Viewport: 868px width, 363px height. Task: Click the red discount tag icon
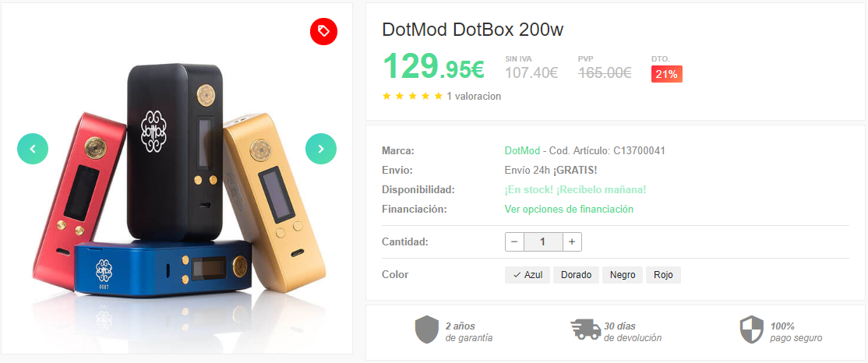(324, 31)
